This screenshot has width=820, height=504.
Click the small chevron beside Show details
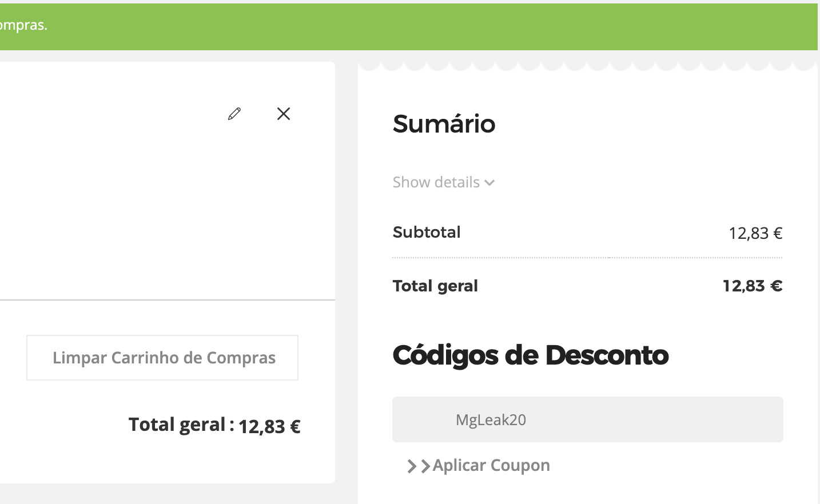[489, 183]
